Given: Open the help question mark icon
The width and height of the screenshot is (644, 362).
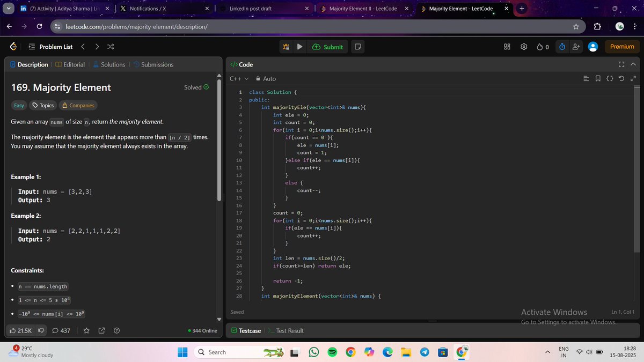Looking at the screenshot, I should pos(116,330).
